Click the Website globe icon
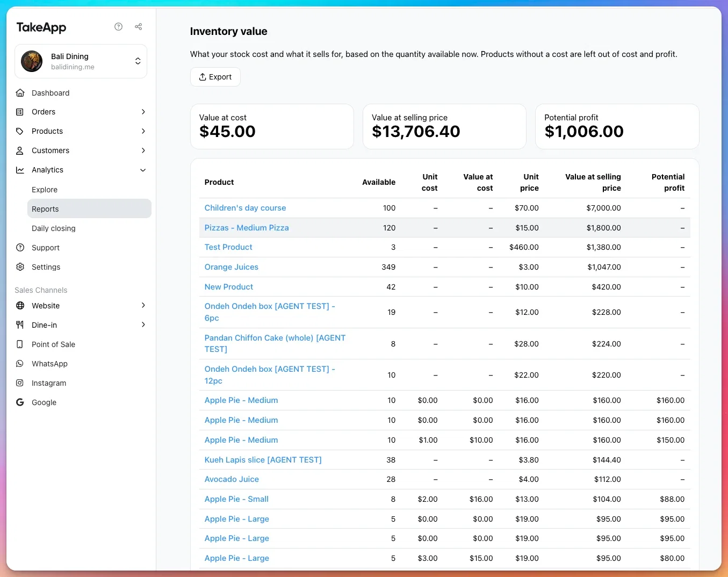Viewport: 728px width, 577px height. 20,306
